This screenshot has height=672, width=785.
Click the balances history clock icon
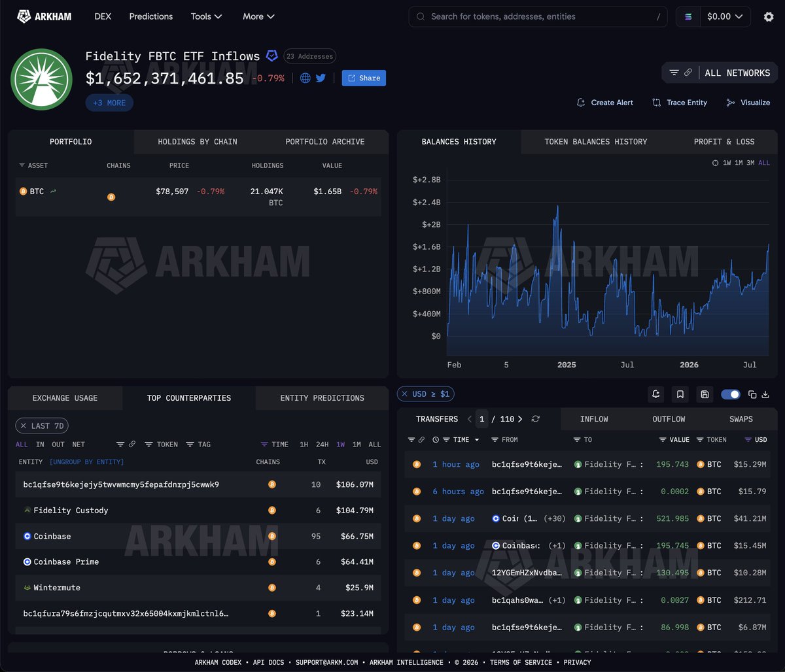coord(716,163)
